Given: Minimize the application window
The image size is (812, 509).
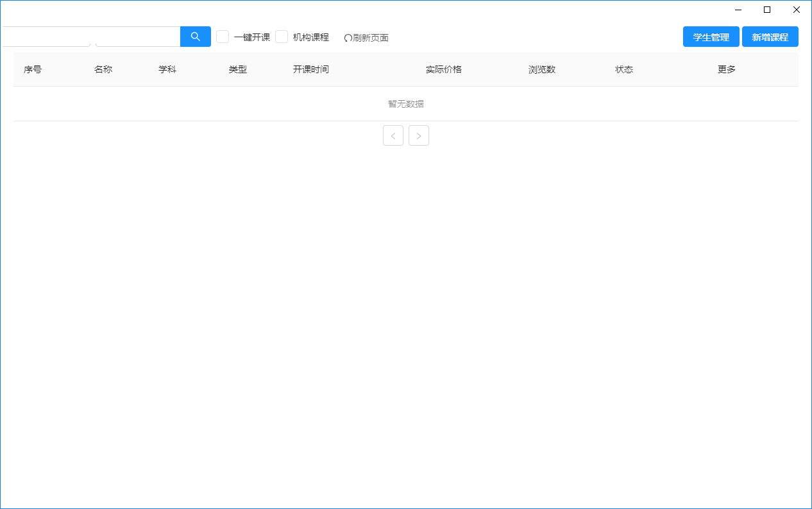Looking at the screenshot, I should pos(737,10).
